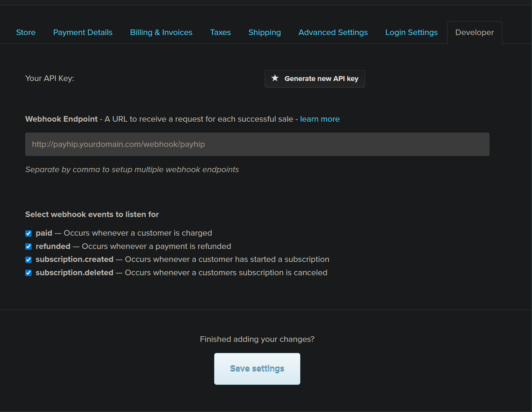Toggle the subscription.created checkbox
This screenshot has height=412, width=532.
click(x=28, y=259)
